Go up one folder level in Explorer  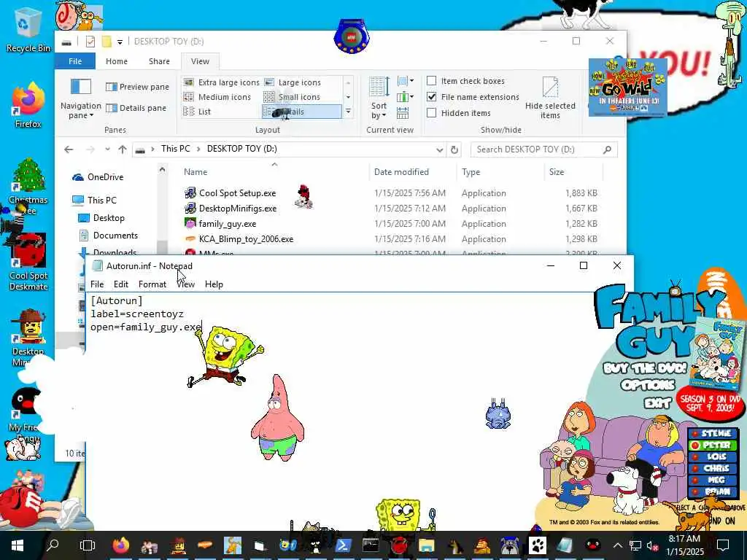click(123, 149)
